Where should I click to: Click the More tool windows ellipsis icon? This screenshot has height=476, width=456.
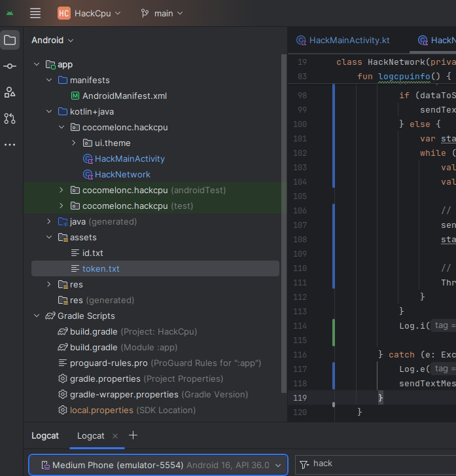tap(10, 145)
